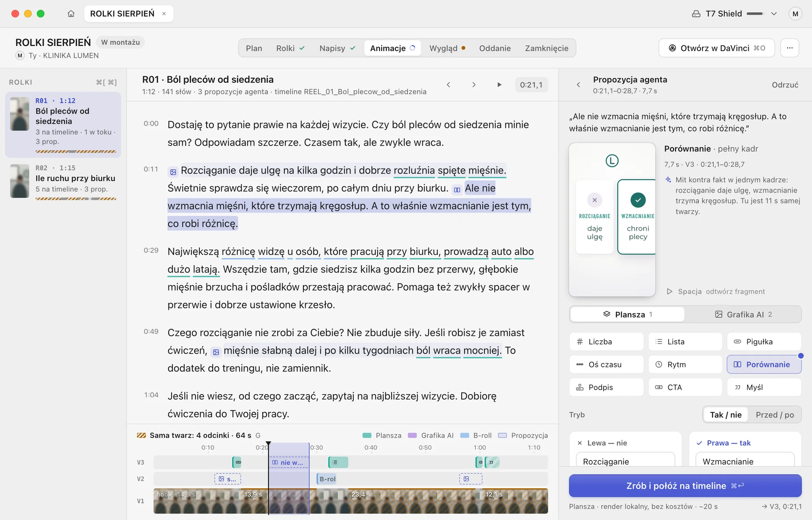Image resolution: width=812 pixels, height=520 pixels.
Task: Edit the Wzmacnianie right field
Action: (745, 460)
